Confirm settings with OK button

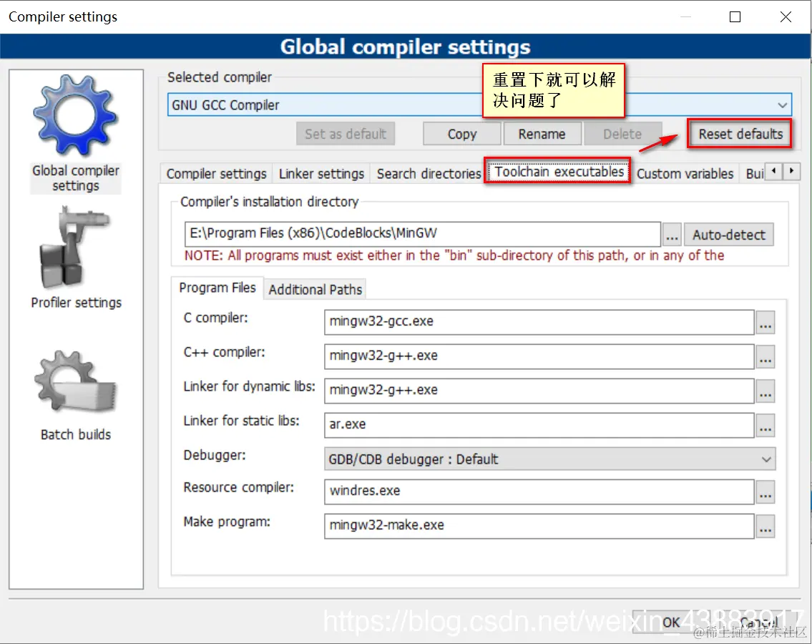coord(671,623)
